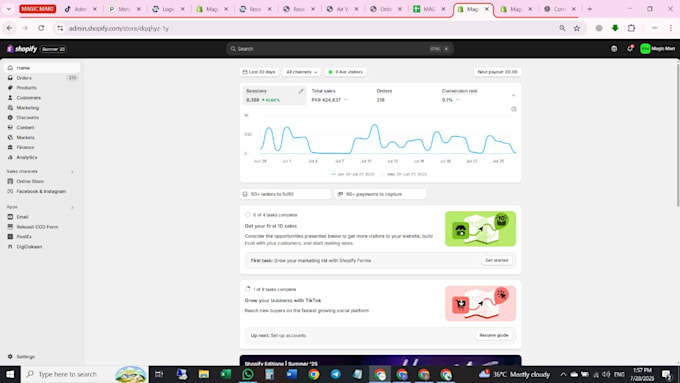
Task: Open the DigiDokaan app
Action: 42,247
